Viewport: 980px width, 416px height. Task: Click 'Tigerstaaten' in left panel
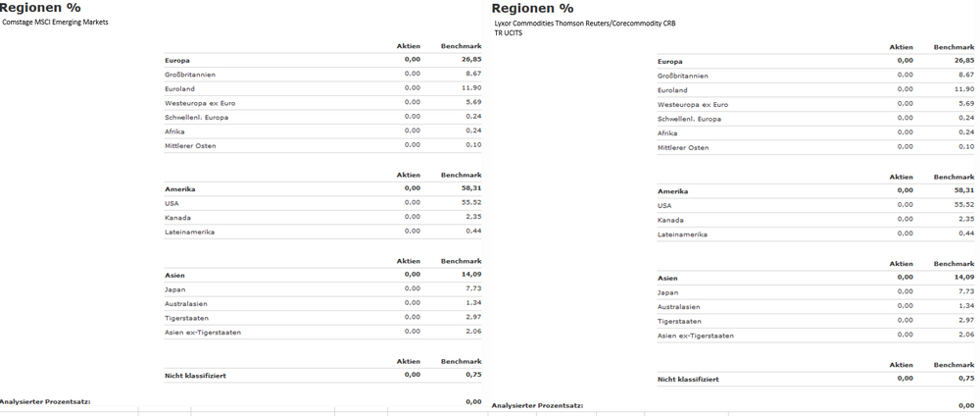coord(186,319)
